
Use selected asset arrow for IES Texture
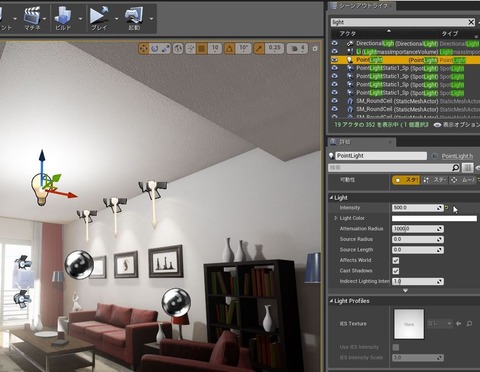[x=459, y=324]
